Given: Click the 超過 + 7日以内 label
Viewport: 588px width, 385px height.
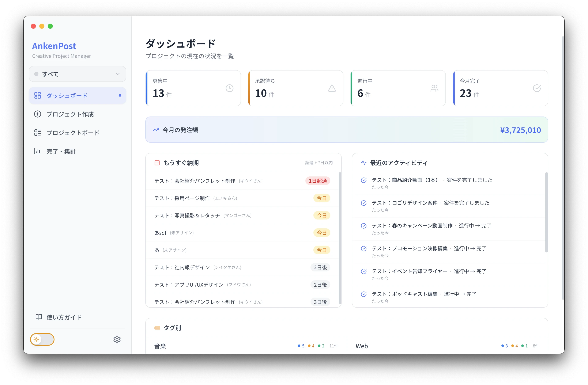Looking at the screenshot, I should coord(319,163).
